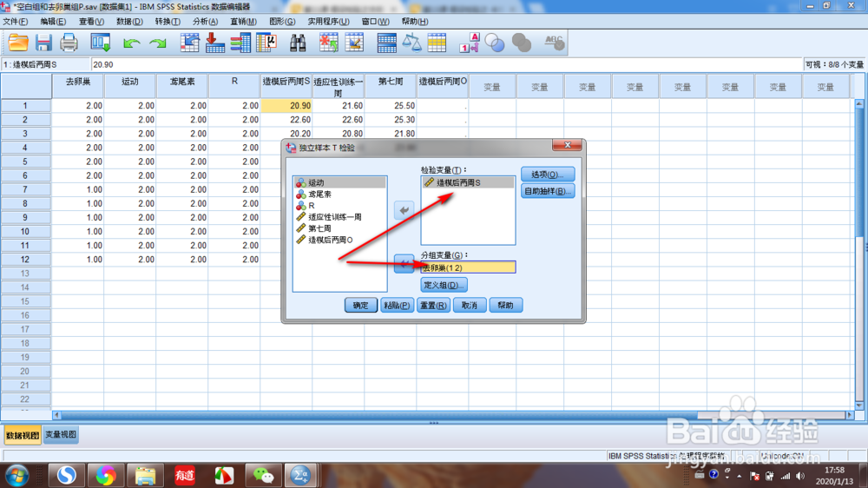Show all variables gray circles icon
The height and width of the screenshot is (488, 868).
pos(522,43)
